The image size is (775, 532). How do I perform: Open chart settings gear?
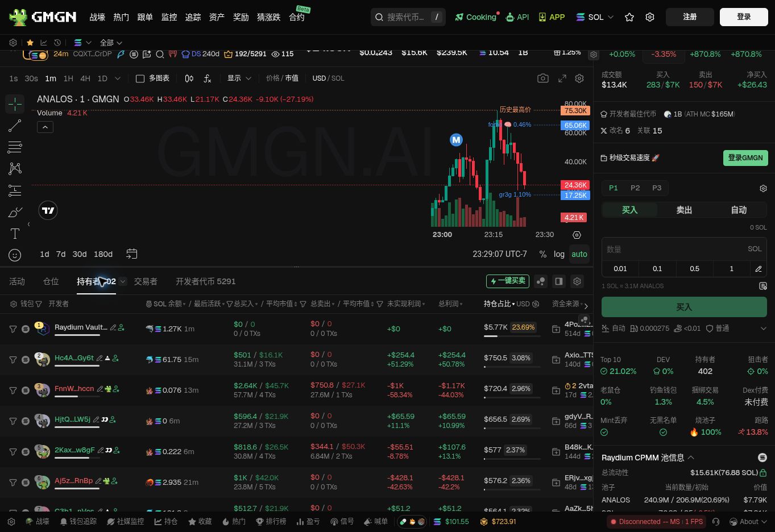point(579,78)
